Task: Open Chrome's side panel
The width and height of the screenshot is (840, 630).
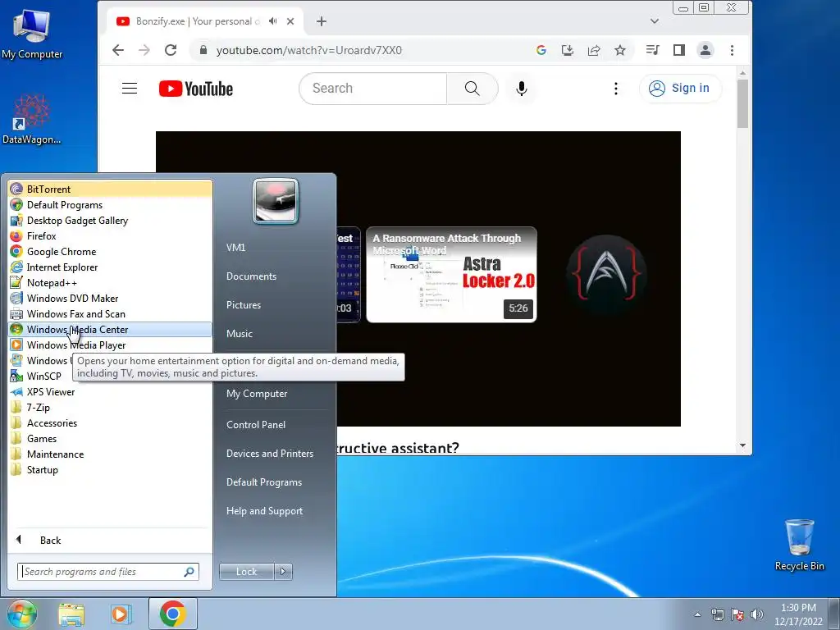Action: (678, 50)
